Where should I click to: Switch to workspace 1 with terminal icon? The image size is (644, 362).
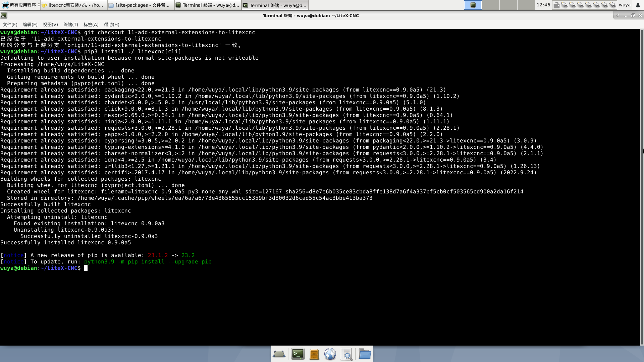473,5
